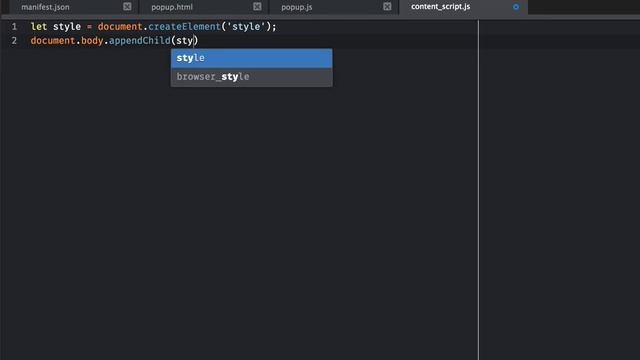Choose the 'browser_style' autocomplete suggestion
640x360 pixels.
click(251, 77)
